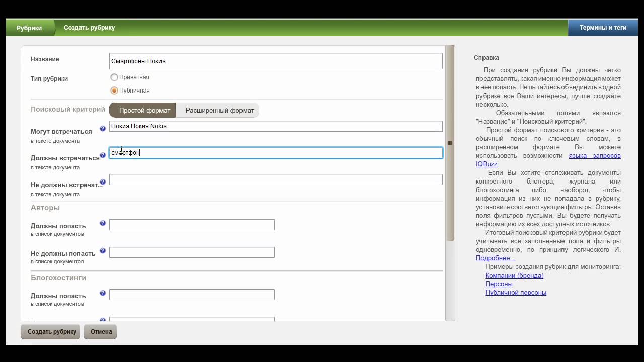Click the field containing "Нокиа Нокия Nokia"
The image size is (644, 362).
[276, 126]
